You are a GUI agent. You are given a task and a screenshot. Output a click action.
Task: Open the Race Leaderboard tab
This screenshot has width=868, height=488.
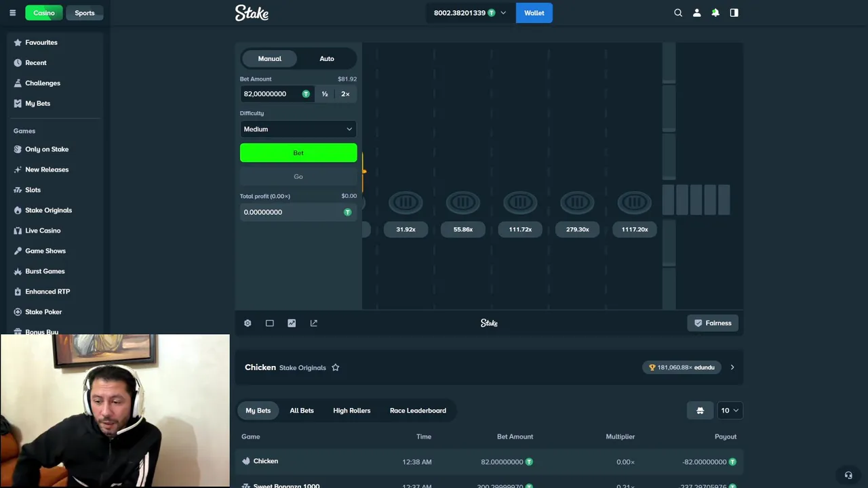[418, 410]
